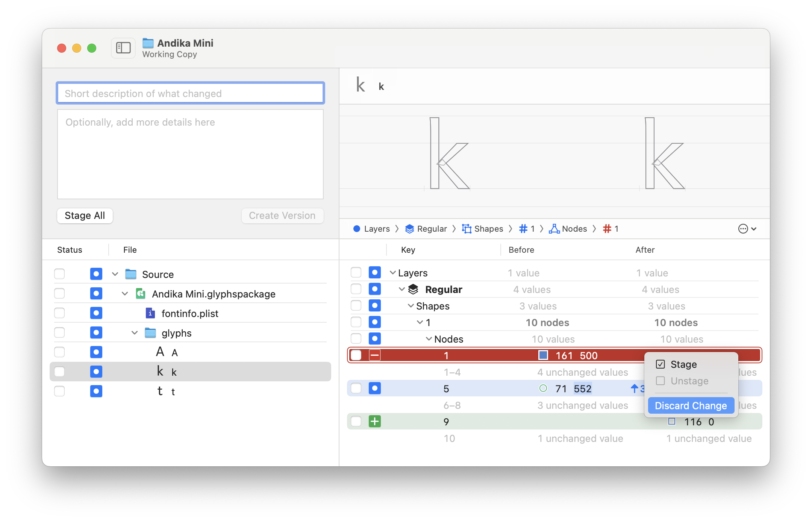Check the stage box for glyph k
Image resolution: width=812 pixels, height=522 pixels.
coord(59,372)
